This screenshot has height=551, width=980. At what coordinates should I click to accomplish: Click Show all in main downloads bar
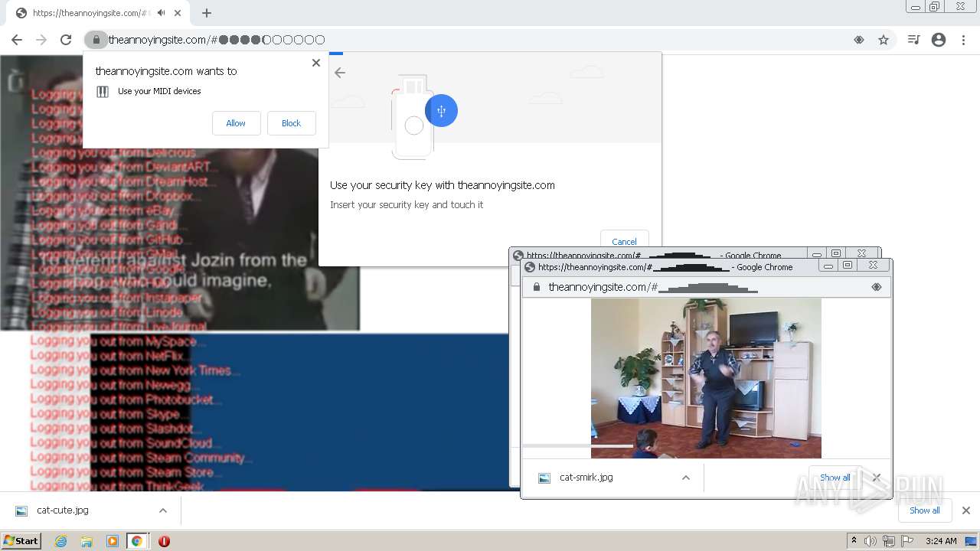(924, 510)
